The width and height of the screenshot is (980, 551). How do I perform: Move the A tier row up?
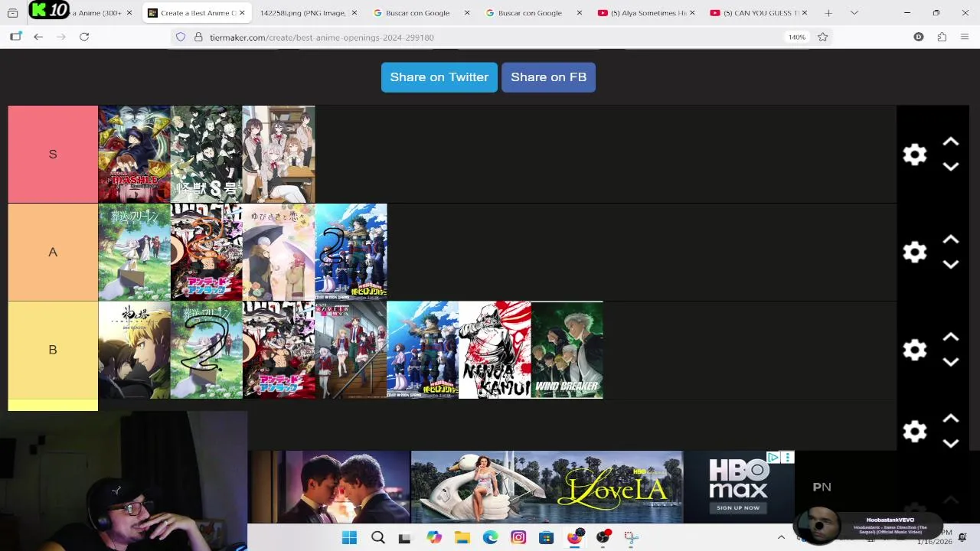[x=950, y=240]
